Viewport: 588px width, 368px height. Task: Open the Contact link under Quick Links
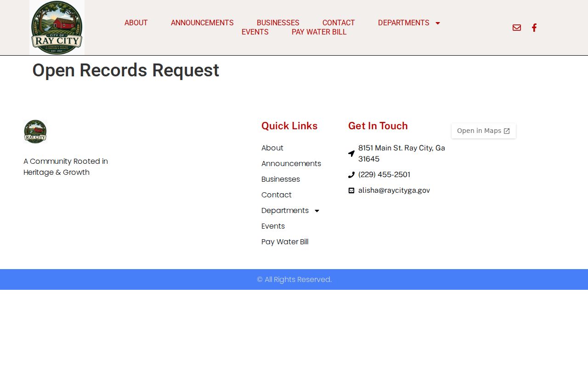tap(277, 195)
